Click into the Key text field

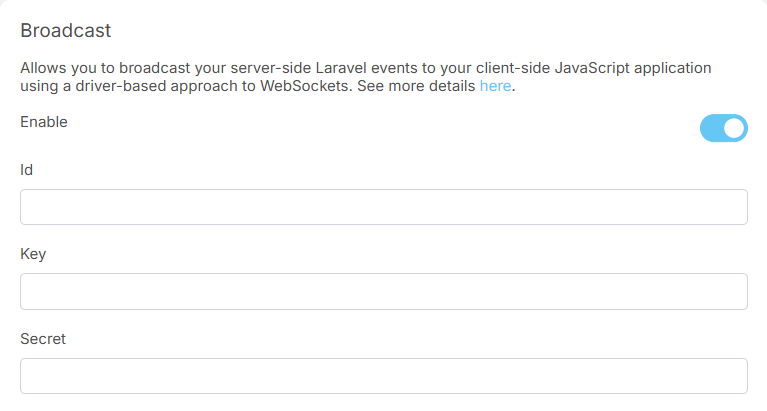(384, 292)
